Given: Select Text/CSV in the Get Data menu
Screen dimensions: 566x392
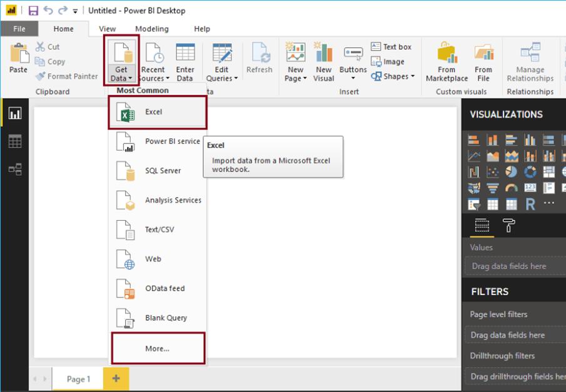Looking at the screenshot, I should [158, 229].
